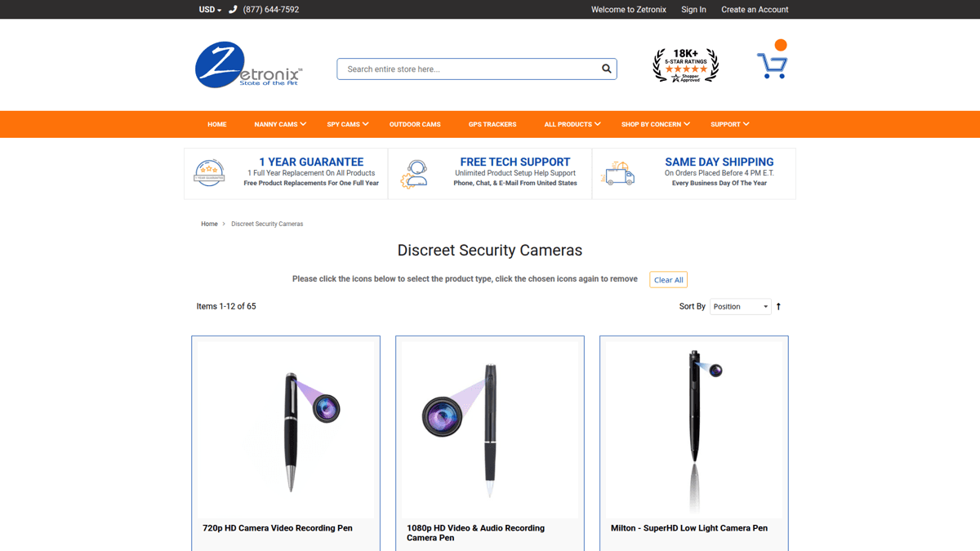The image size is (980, 551).
Task: Click the 1 Year Guarantee badge icon
Action: pos(210,173)
